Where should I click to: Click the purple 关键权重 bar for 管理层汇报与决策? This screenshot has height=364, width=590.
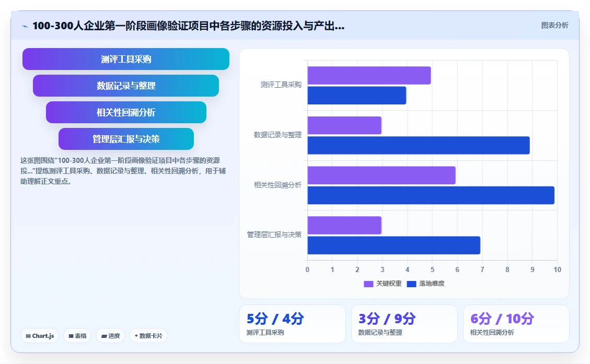tap(344, 225)
